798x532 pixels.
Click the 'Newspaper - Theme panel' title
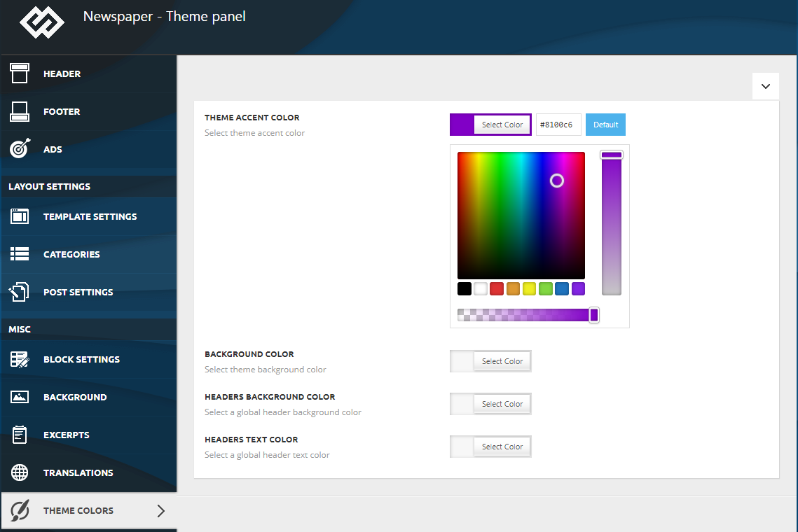coord(165,16)
